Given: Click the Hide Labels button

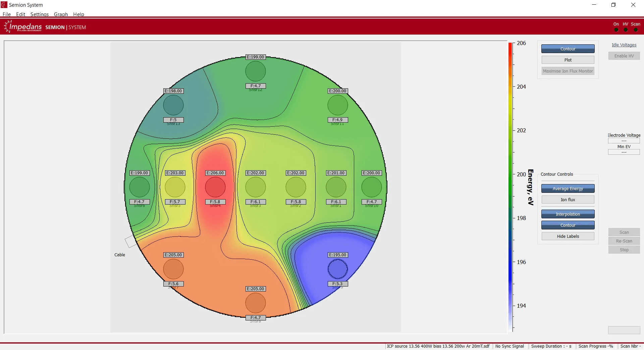Looking at the screenshot, I should (568, 236).
